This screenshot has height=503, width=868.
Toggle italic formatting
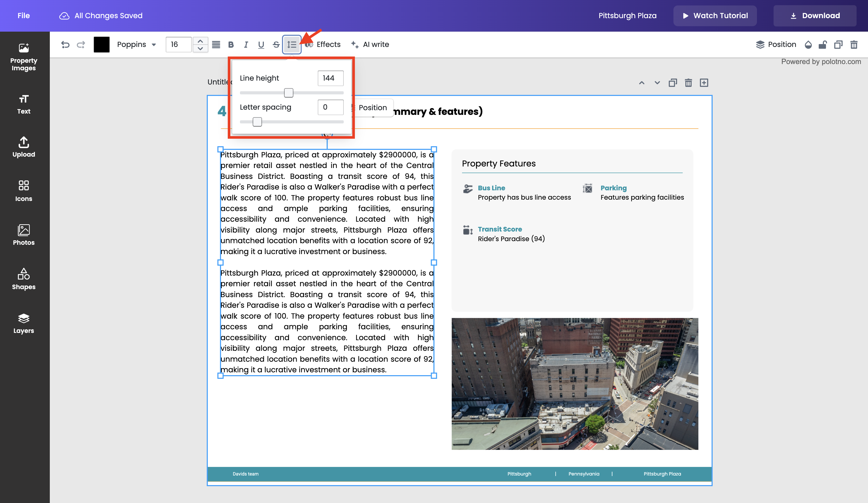point(246,44)
